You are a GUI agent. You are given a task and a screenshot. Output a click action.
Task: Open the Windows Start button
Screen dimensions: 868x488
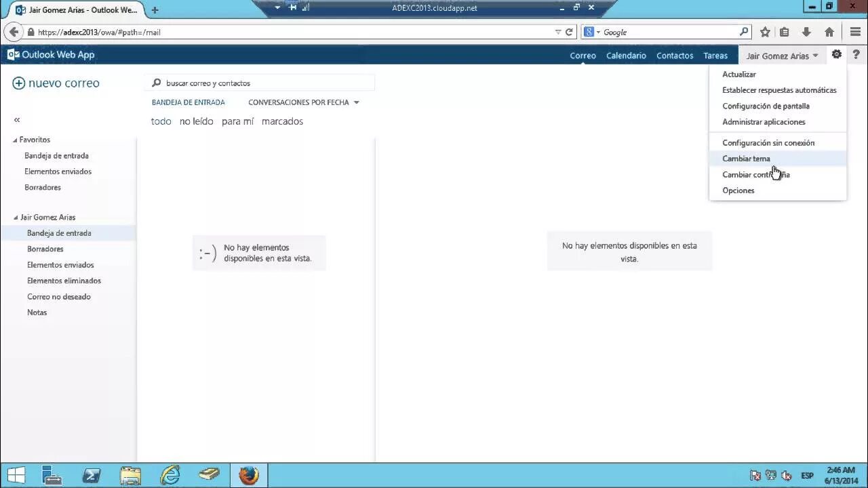pyautogui.click(x=16, y=475)
